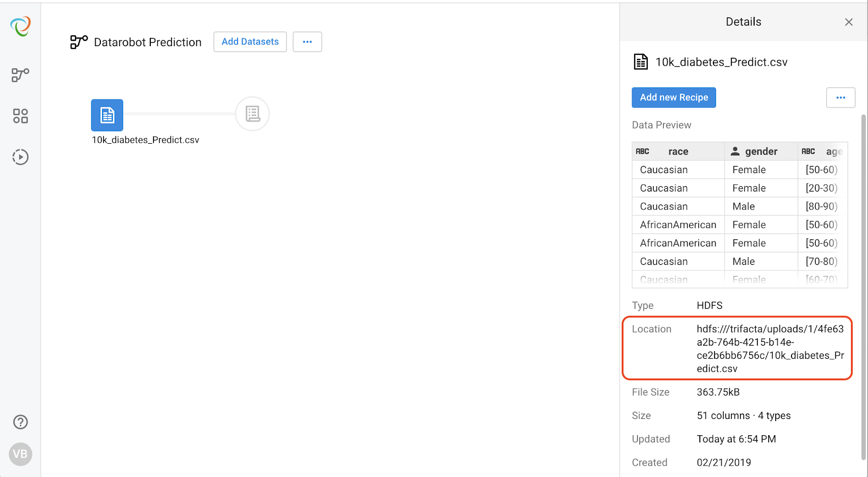Click the ABC type icon for race column
Viewport: 868px width, 477px height.
(642, 151)
